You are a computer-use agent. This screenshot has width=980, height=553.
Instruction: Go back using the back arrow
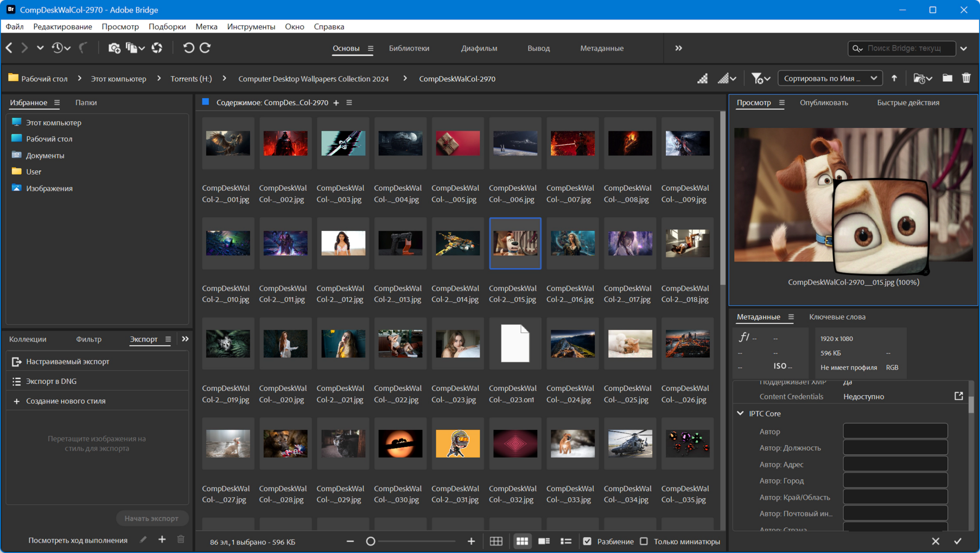pos(9,48)
